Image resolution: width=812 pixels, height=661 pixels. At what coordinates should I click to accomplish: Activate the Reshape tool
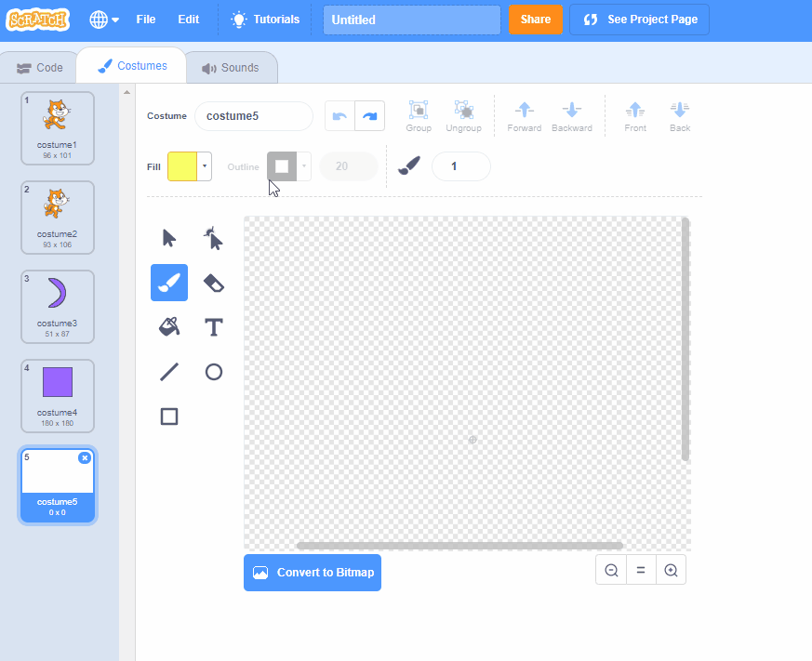214,238
